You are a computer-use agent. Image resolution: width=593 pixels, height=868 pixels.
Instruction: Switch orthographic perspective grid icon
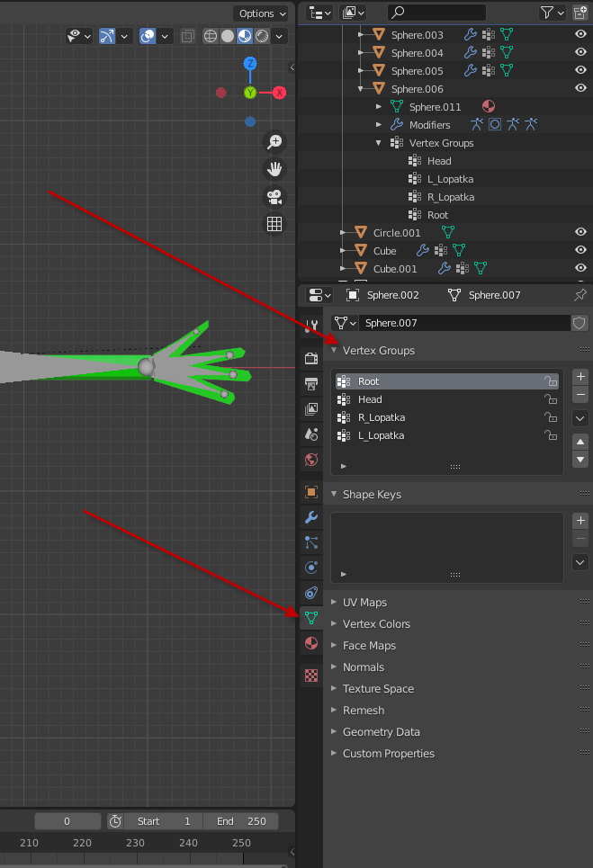pos(274,224)
